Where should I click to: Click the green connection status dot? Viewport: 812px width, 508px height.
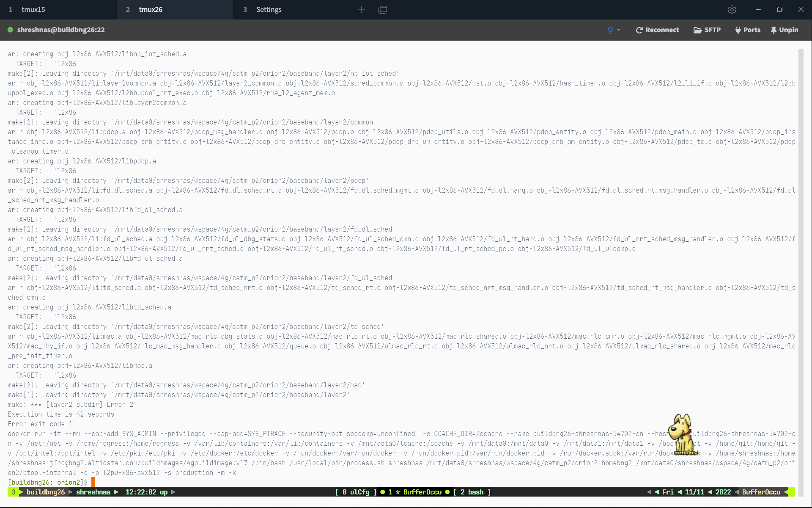[9, 30]
